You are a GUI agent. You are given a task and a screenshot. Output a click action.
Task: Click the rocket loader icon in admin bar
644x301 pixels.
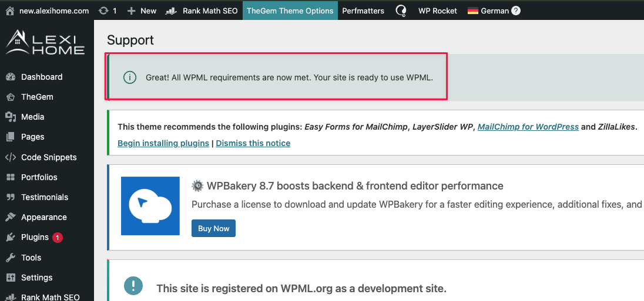pyautogui.click(x=401, y=11)
